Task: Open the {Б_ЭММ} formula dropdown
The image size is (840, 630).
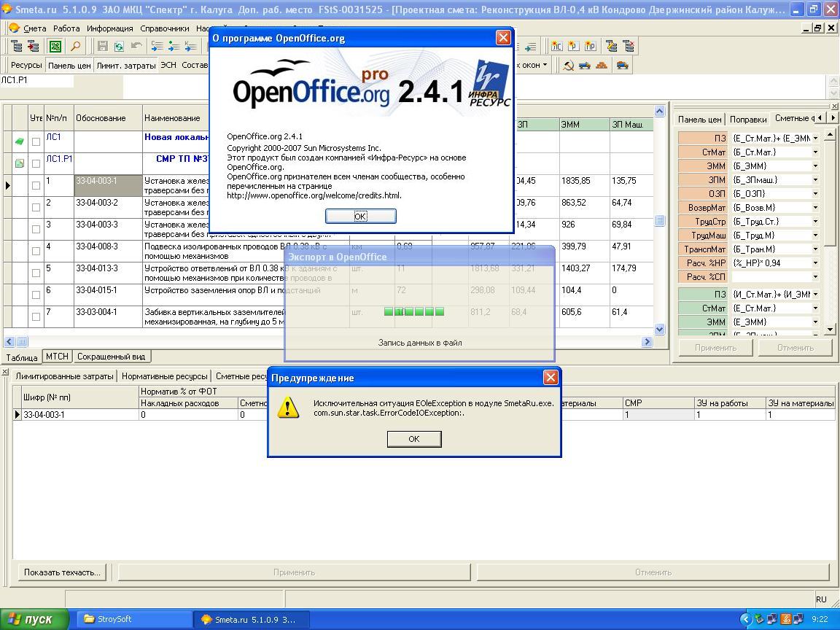Action: click(815, 166)
